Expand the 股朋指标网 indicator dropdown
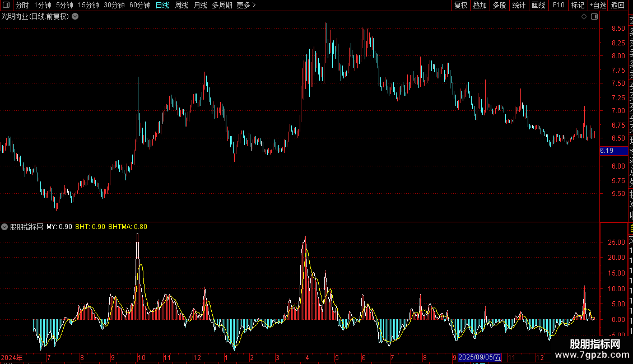This screenshot has width=633, height=364. [4, 227]
